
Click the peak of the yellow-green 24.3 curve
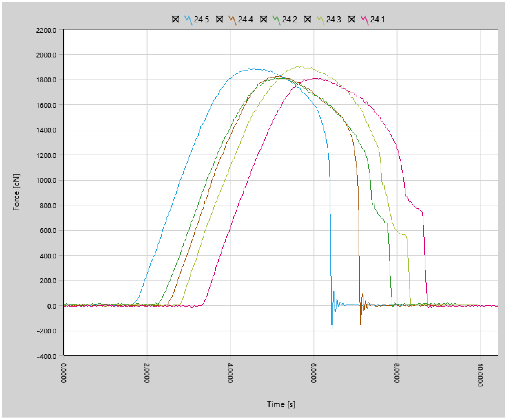coord(302,66)
